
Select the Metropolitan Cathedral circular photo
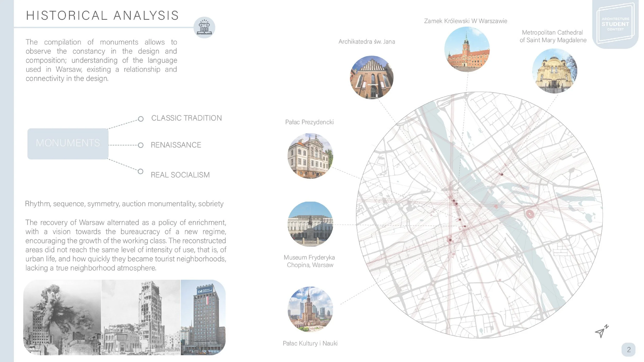click(x=555, y=71)
